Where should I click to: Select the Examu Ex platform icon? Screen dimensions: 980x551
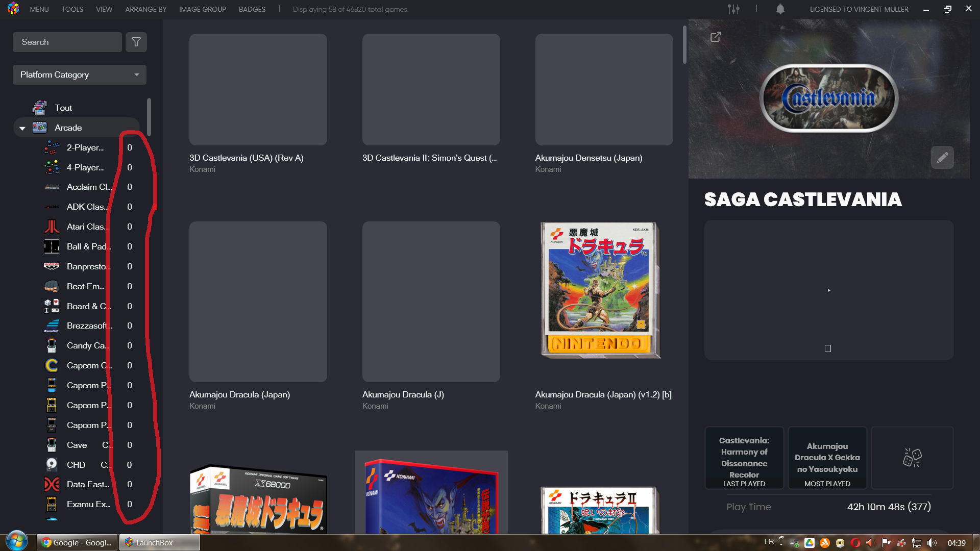coord(52,504)
